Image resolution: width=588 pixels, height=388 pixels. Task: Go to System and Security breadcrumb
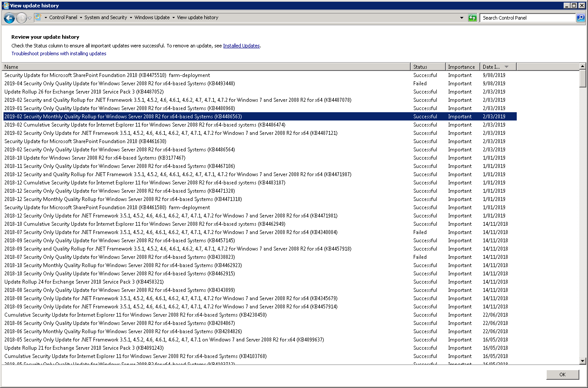point(106,17)
